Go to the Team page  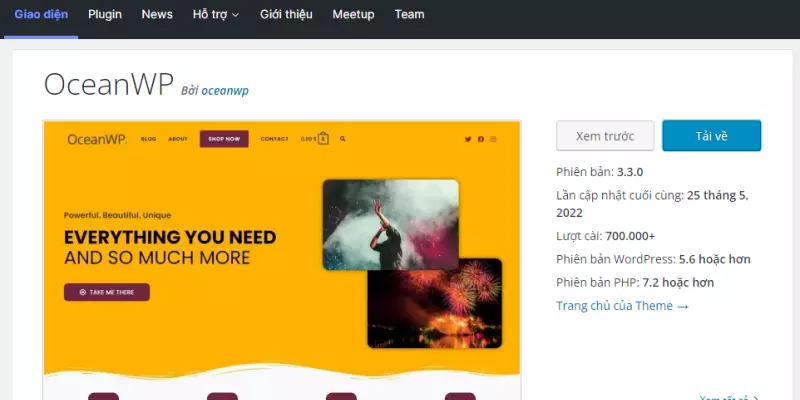pyautogui.click(x=409, y=14)
